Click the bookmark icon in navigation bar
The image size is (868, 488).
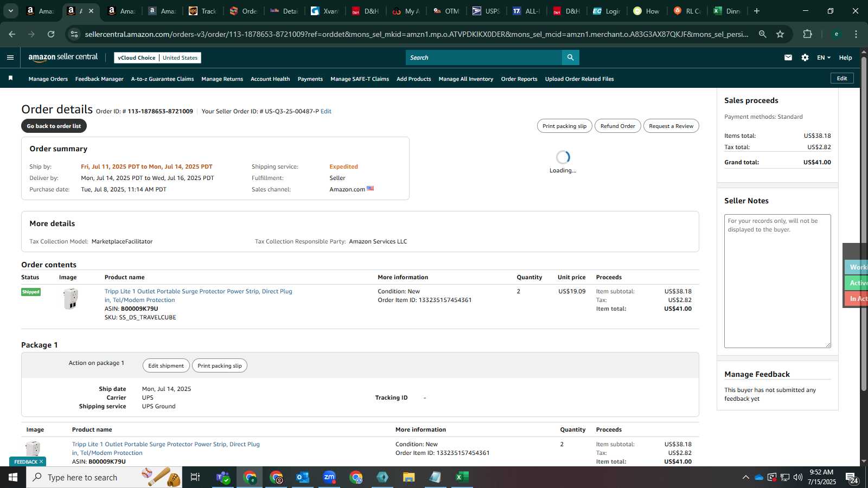tap(10, 79)
